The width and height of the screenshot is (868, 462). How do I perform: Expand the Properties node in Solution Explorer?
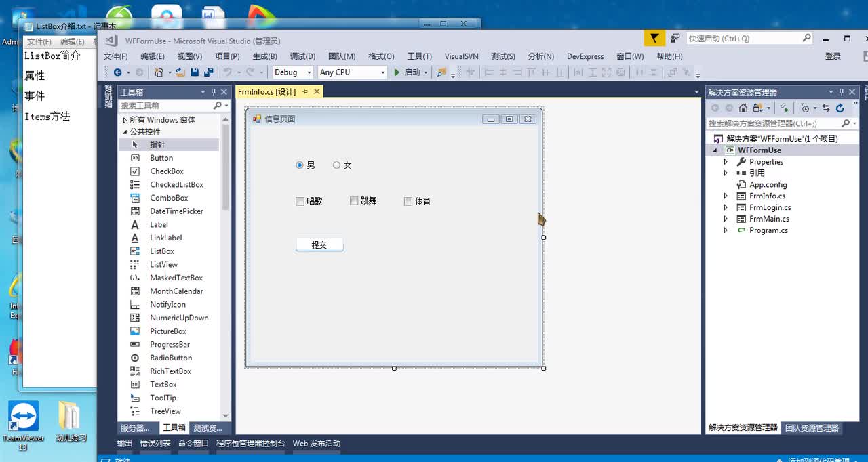(726, 162)
